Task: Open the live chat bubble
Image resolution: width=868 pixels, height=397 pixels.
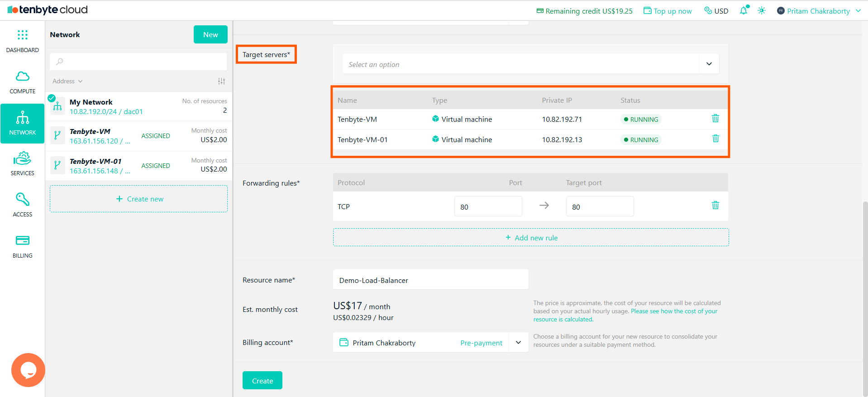Action: point(28,370)
